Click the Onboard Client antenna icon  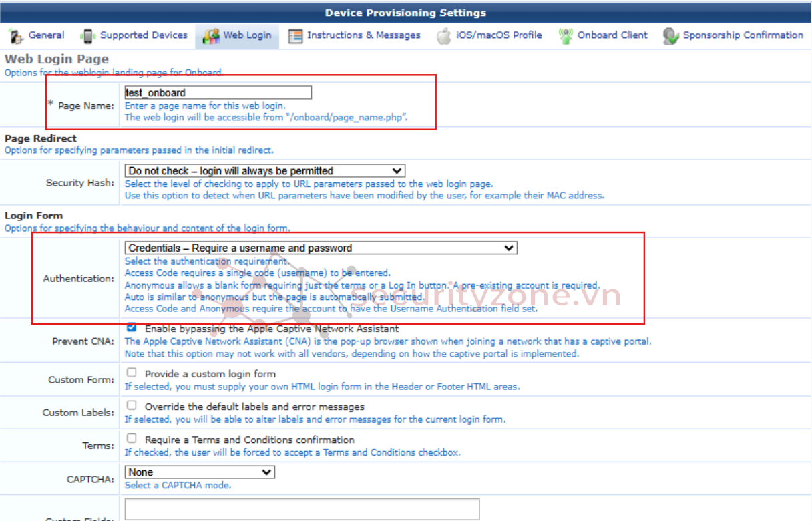566,36
